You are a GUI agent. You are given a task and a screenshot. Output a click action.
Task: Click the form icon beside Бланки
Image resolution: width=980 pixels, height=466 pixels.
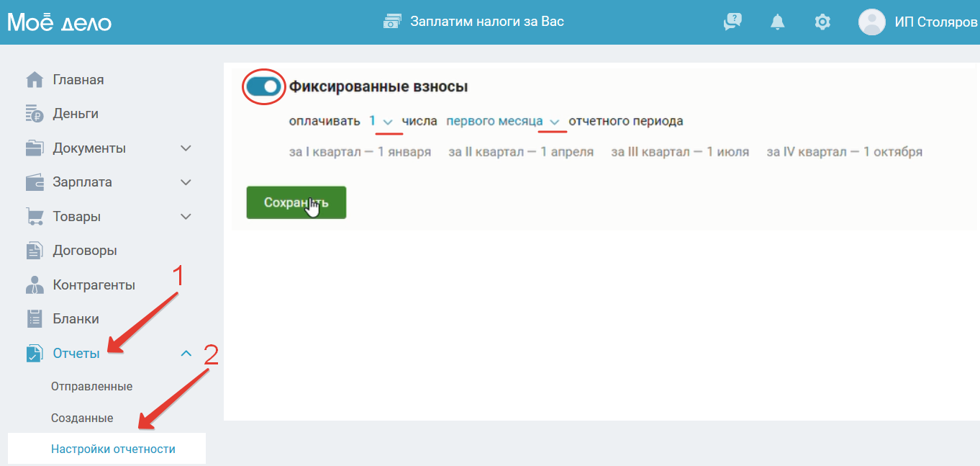coord(35,319)
